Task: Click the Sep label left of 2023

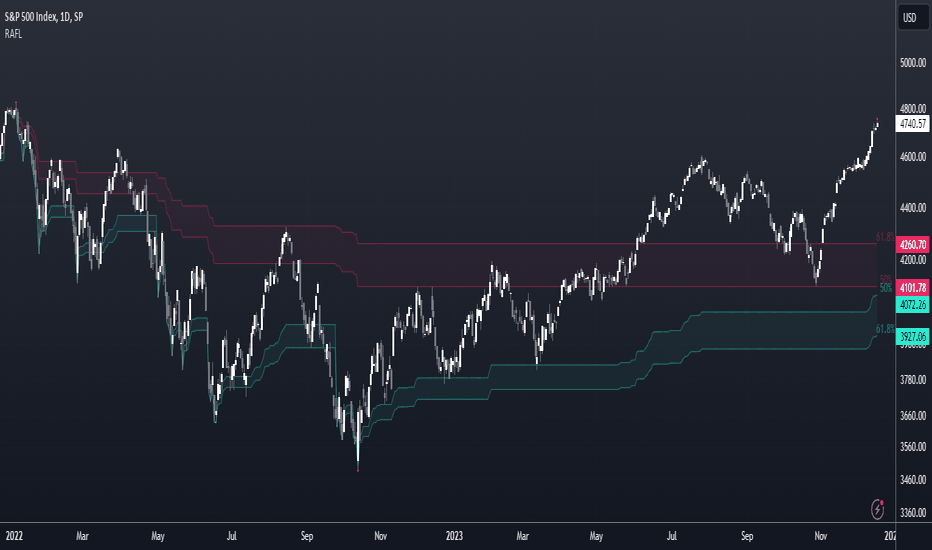Action: [307, 536]
